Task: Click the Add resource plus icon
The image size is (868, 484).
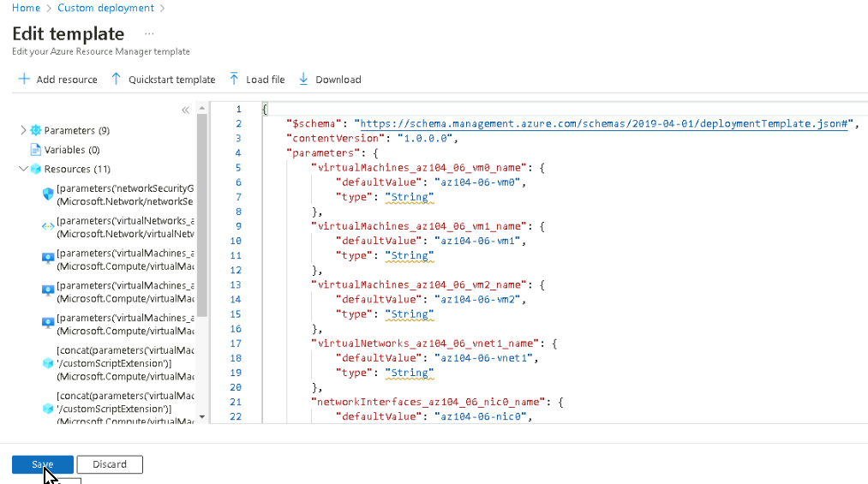Action: 24,79
